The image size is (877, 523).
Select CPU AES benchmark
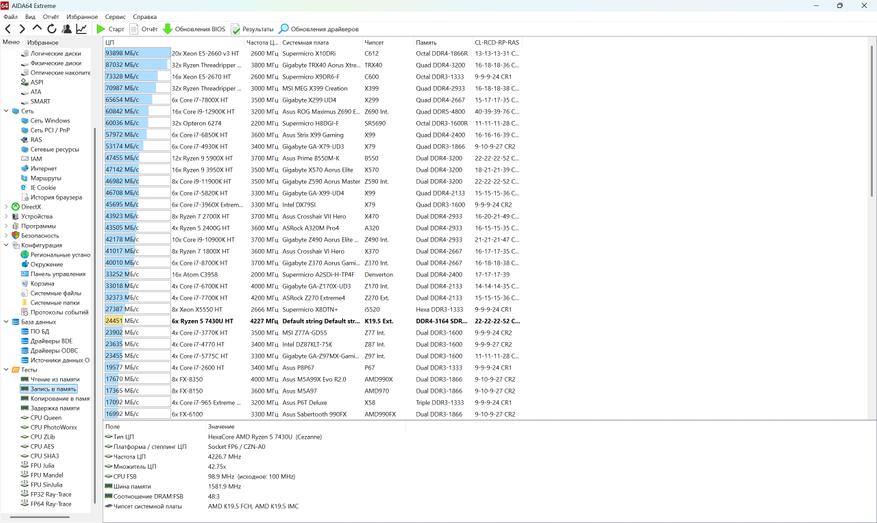(x=38, y=446)
